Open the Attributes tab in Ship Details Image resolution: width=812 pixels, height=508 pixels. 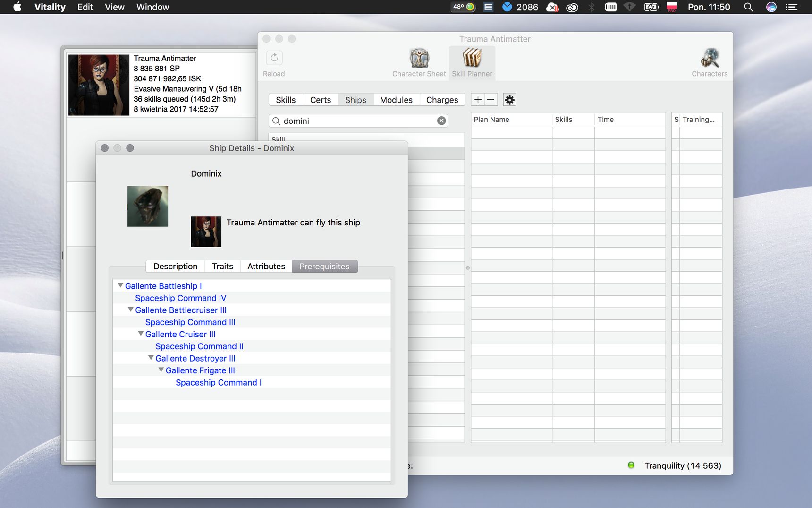point(266,267)
